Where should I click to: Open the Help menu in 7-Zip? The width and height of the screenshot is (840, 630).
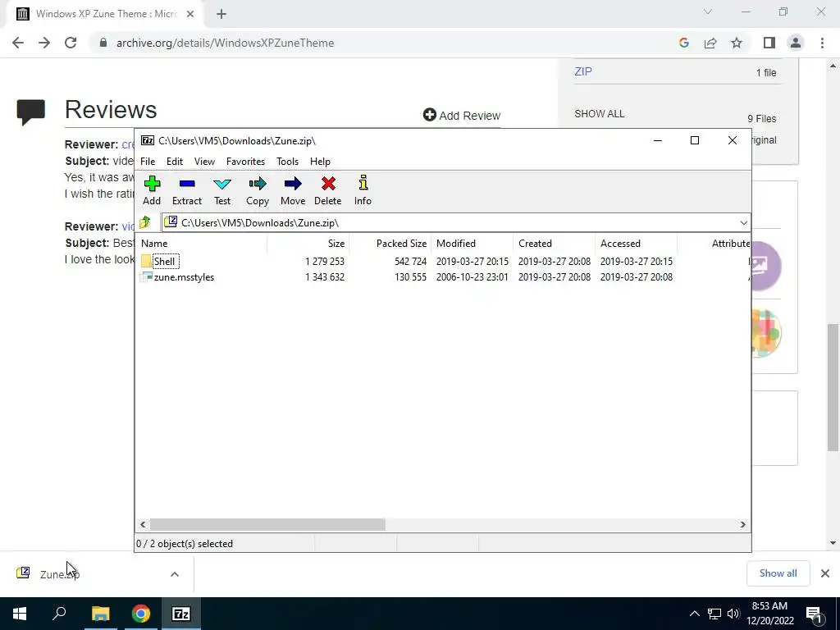(x=320, y=162)
